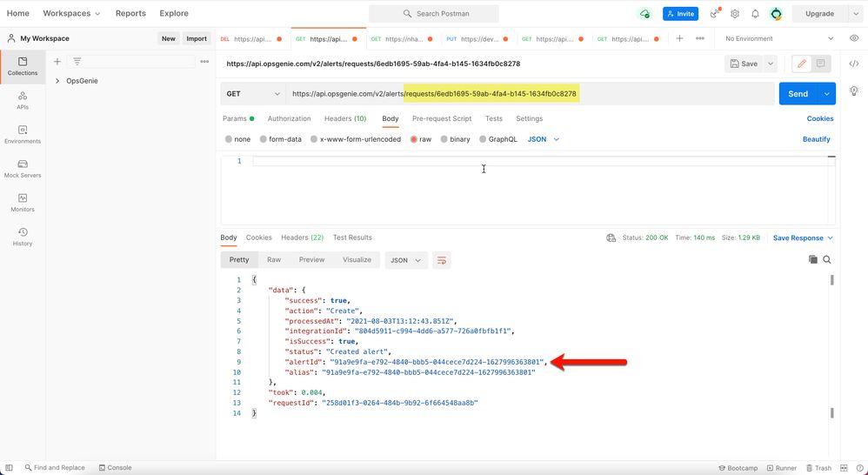Click the network globe icon near Status

[611, 238]
